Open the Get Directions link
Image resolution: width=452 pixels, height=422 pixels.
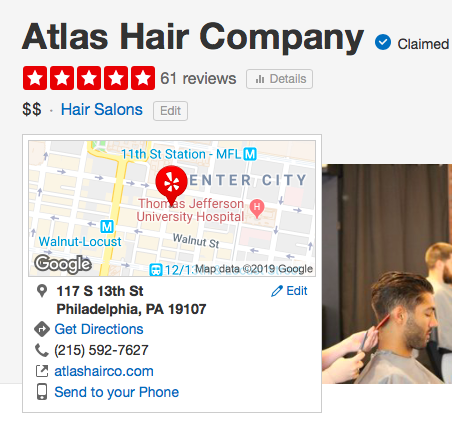[x=99, y=329]
